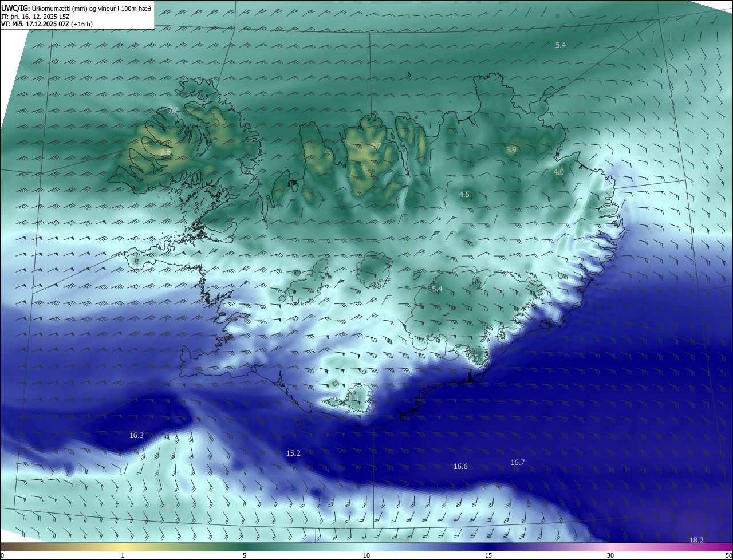
Task: Click the 5 tick label on the color scale
Action: click(245, 555)
